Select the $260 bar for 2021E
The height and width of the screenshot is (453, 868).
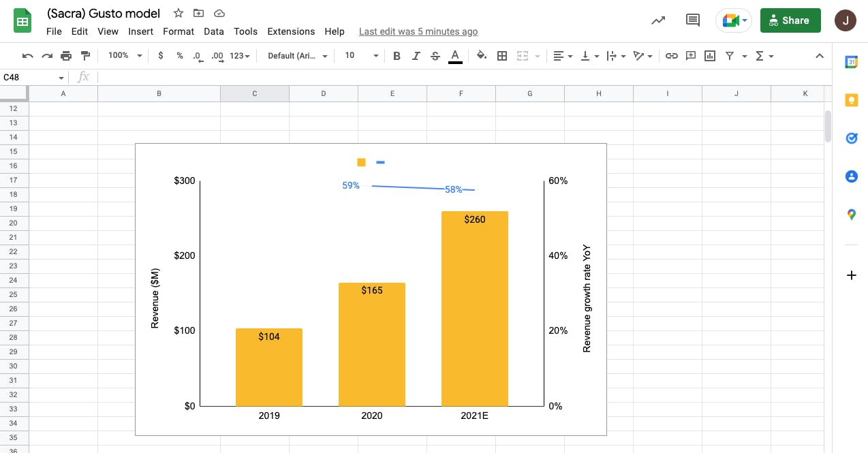click(x=475, y=309)
